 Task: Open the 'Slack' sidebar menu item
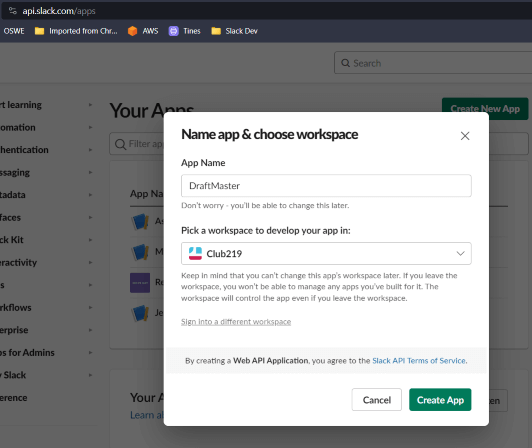click(x=13, y=375)
